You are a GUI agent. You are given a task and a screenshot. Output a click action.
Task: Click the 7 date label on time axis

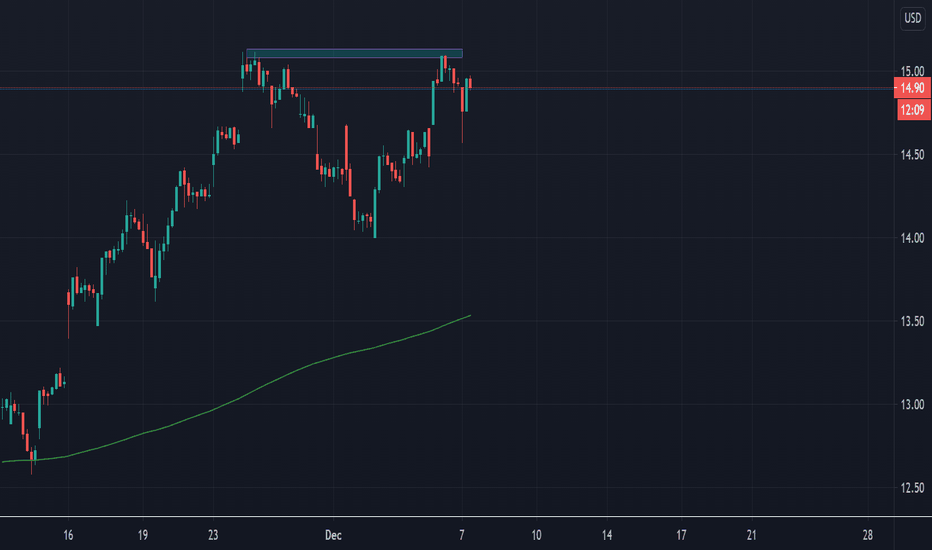tap(462, 535)
